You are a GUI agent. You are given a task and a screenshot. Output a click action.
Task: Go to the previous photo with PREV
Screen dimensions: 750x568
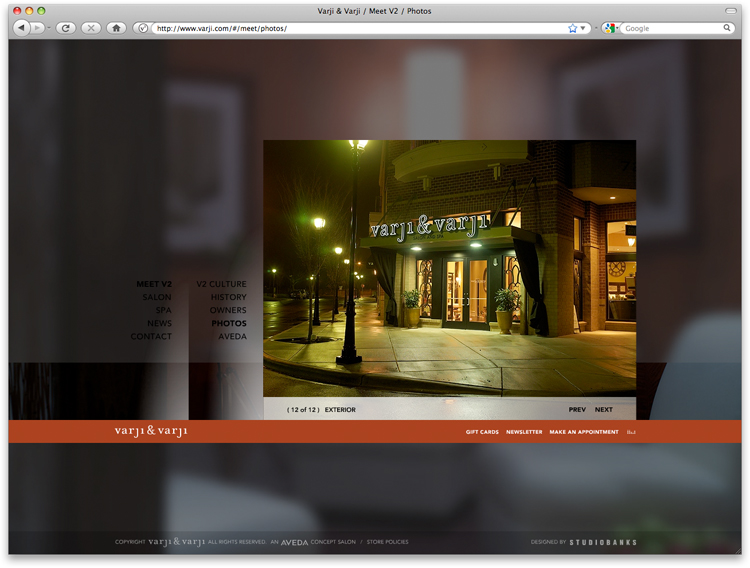577,410
